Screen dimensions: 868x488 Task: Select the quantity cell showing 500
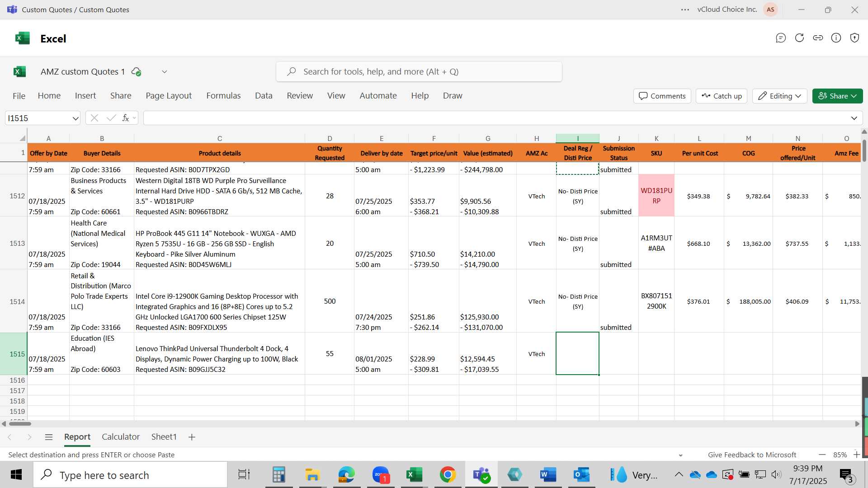coord(330,301)
